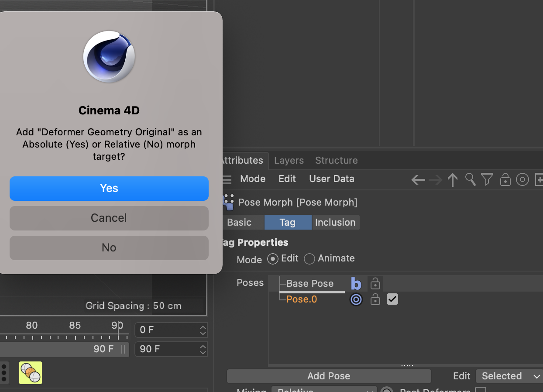543x392 pixels.
Task: Click the up arrow in Attributes toolbar
Action: tap(452, 179)
